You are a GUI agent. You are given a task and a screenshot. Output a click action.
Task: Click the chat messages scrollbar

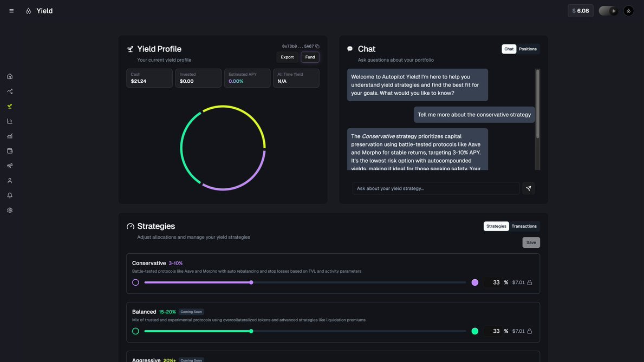(x=537, y=104)
